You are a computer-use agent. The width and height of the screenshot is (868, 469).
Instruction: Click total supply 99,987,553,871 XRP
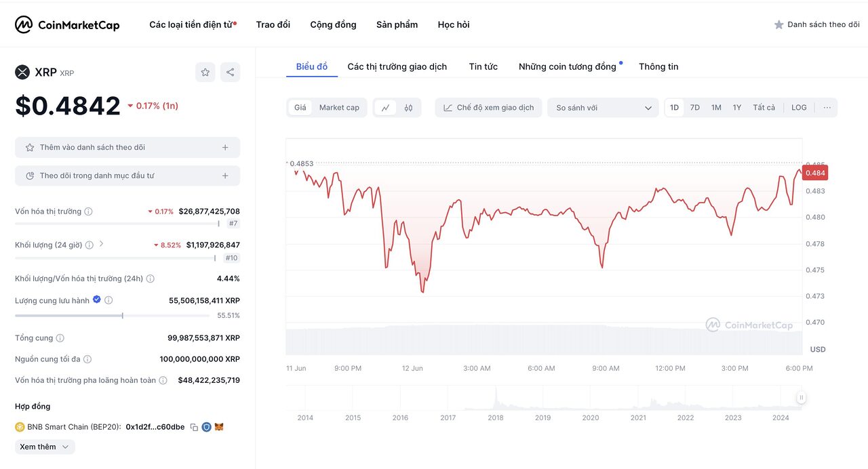(203, 338)
